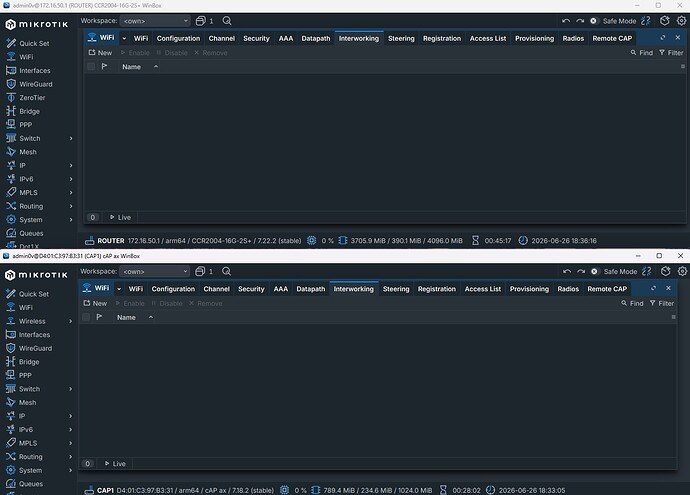This screenshot has height=495, width=690.
Task: Switch to Steering tab in ROUTER window
Action: [401, 38]
